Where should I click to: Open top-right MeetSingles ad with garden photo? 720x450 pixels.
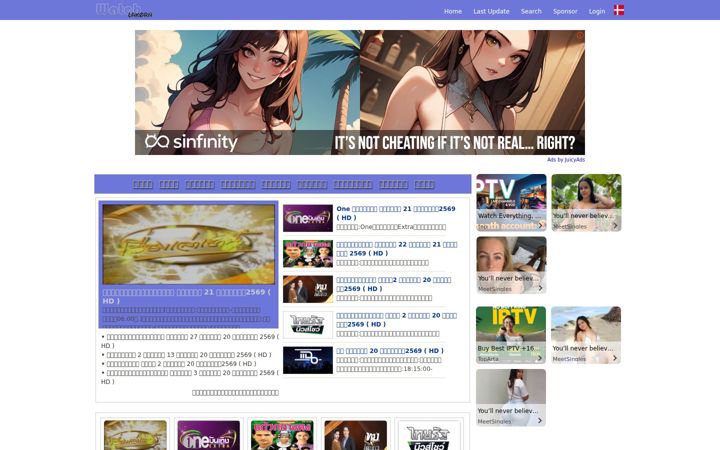point(586,202)
